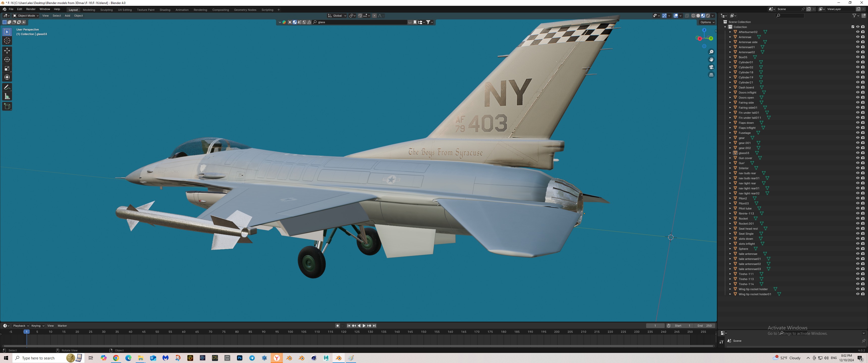
Task: Switch to the Modeling workspace tab
Action: tap(89, 10)
